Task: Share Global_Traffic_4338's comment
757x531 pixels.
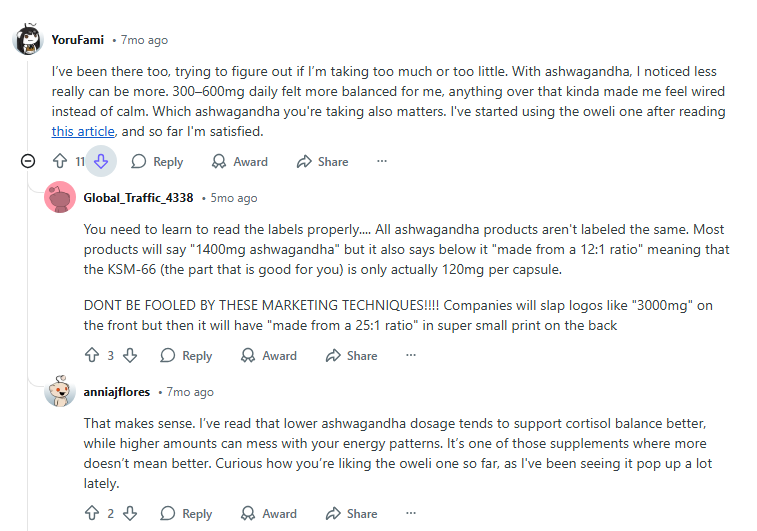Action: tap(351, 355)
